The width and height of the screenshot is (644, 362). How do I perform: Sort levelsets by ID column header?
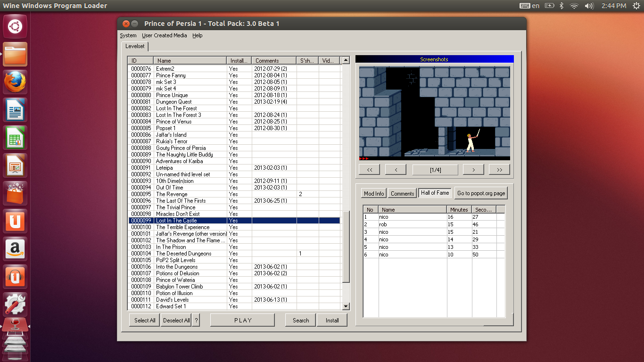(x=141, y=60)
